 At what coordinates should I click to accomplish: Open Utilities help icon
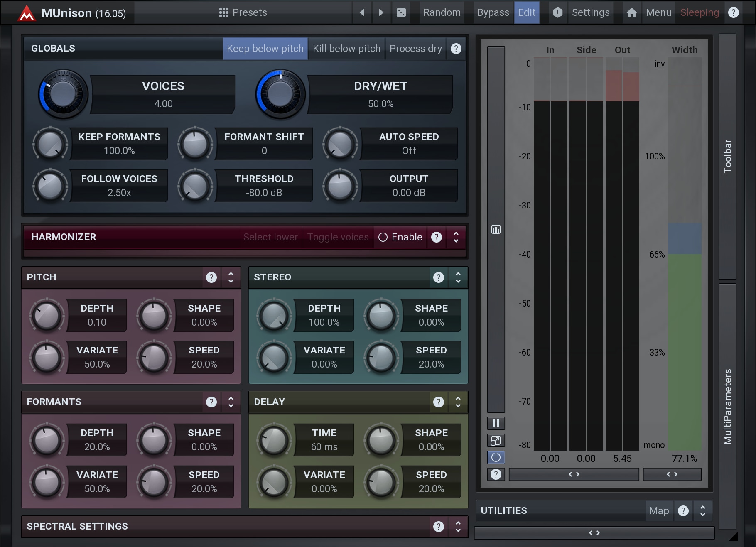click(683, 511)
